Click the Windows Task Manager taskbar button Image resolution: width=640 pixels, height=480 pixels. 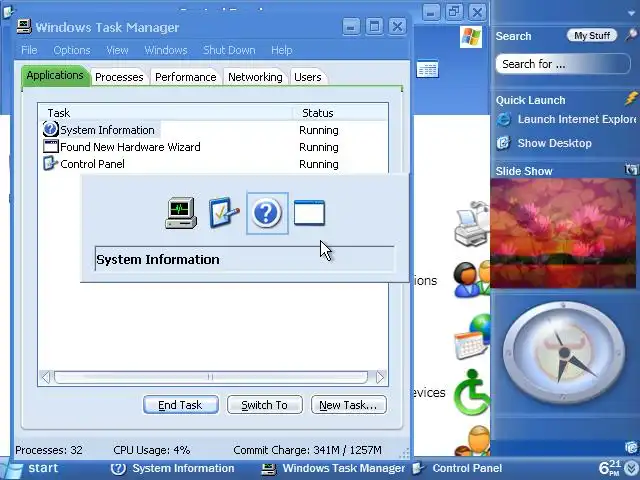[x=333, y=469]
